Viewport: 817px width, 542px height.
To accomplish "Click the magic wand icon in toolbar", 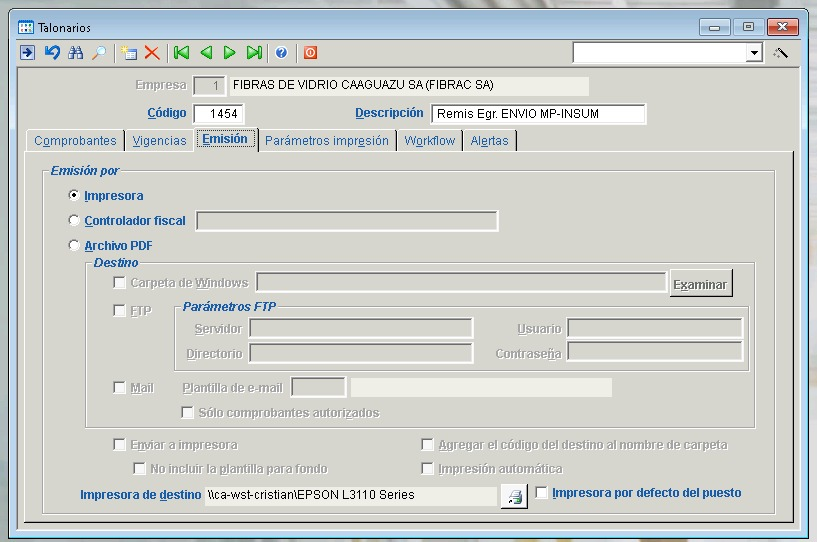I will (x=781, y=53).
